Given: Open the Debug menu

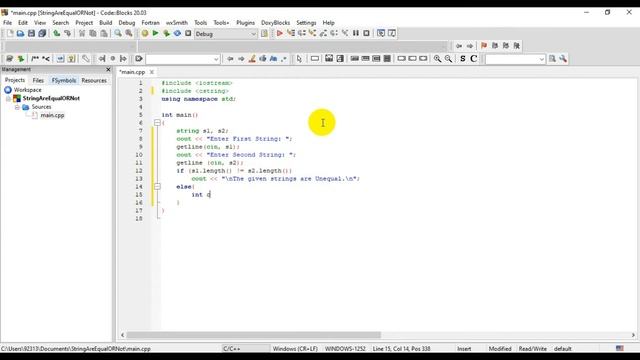Looking at the screenshot, I should (127, 22).
